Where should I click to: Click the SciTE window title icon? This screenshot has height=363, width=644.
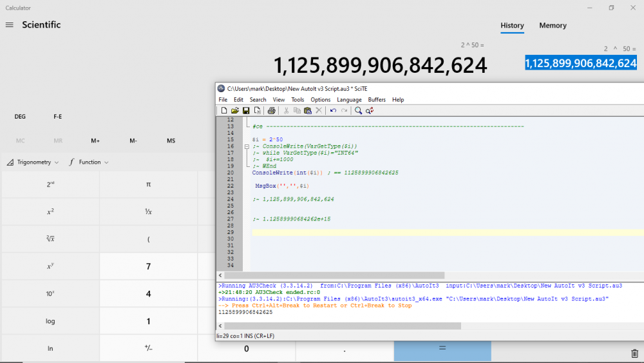[221, 88]
